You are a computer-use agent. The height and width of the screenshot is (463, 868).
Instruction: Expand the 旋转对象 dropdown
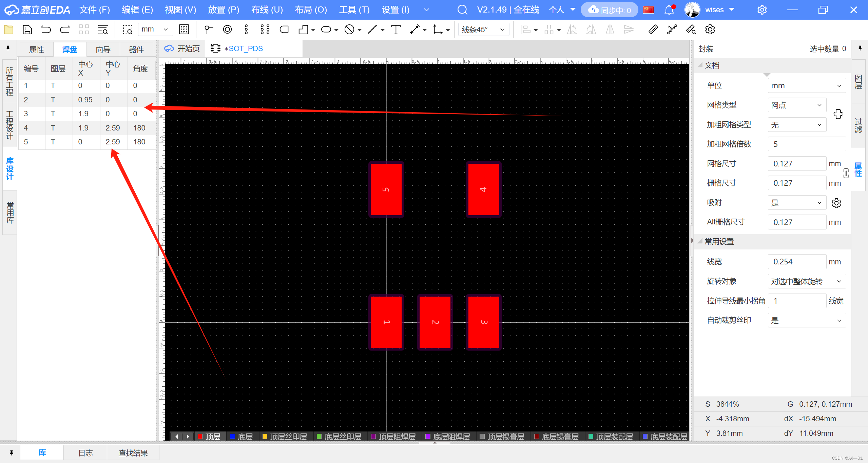click(806, 281)
